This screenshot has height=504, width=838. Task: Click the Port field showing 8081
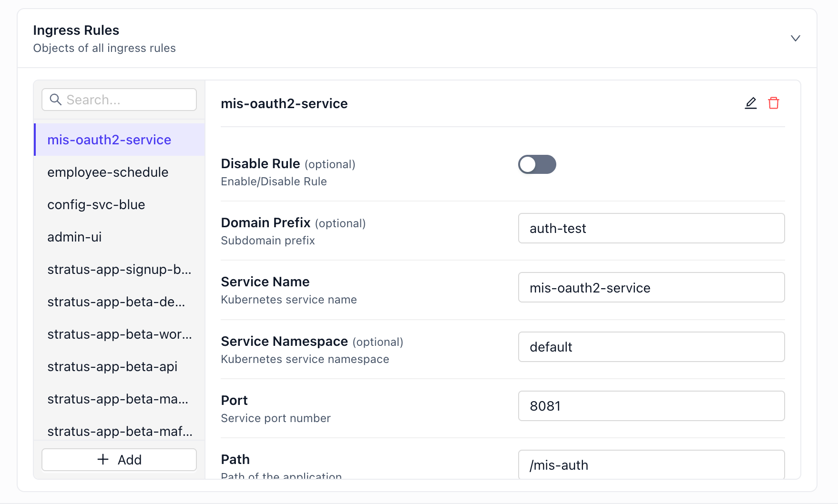(x=651, y=406)
